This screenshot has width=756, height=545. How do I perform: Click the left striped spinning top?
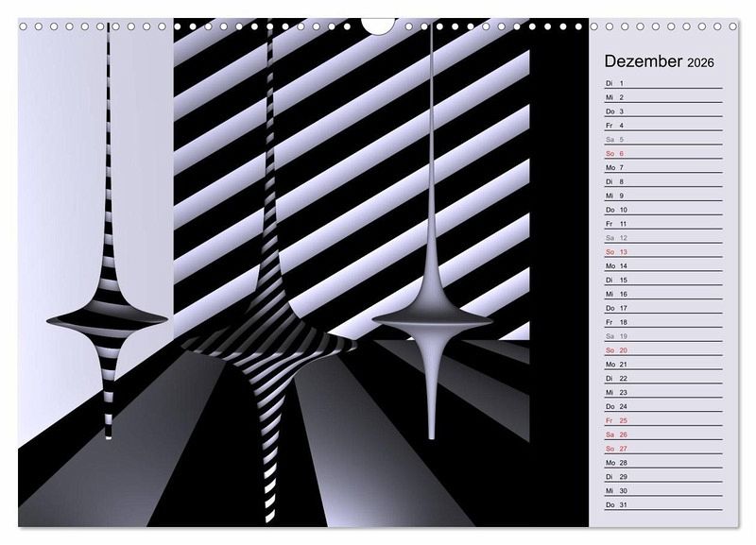click(x=107, y=321)
